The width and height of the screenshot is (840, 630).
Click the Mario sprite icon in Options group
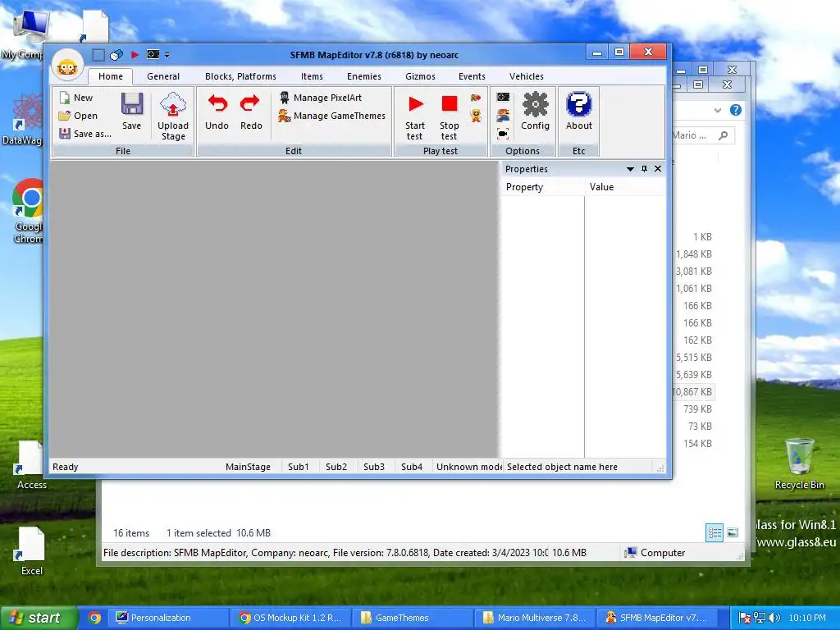(503, 115)
